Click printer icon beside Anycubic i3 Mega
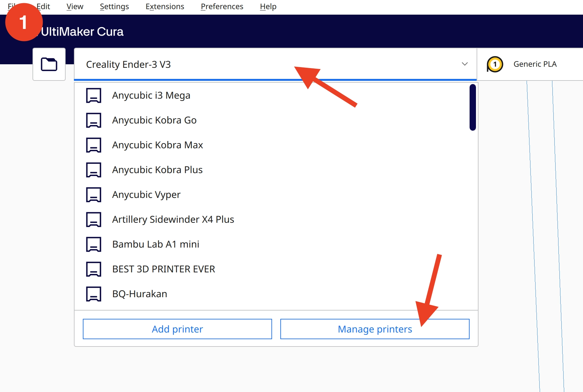Screen dimensions: 583x392 click(94, 95)
